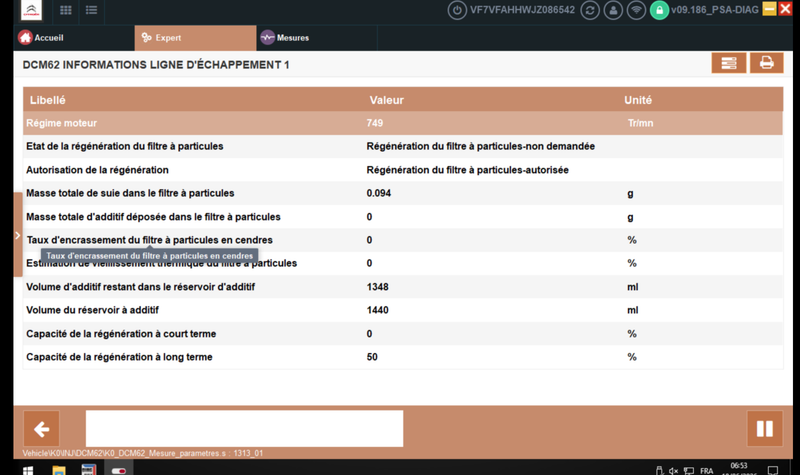Click the active diagnostic app taskbar icon
The width and height of the screenshot is (800, 475).
(x=119, y=469)
